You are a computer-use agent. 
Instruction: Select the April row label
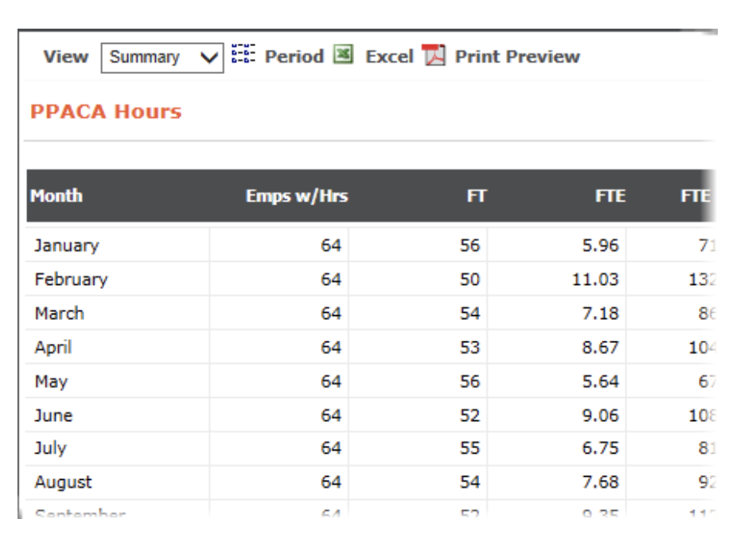click(53, 348)
